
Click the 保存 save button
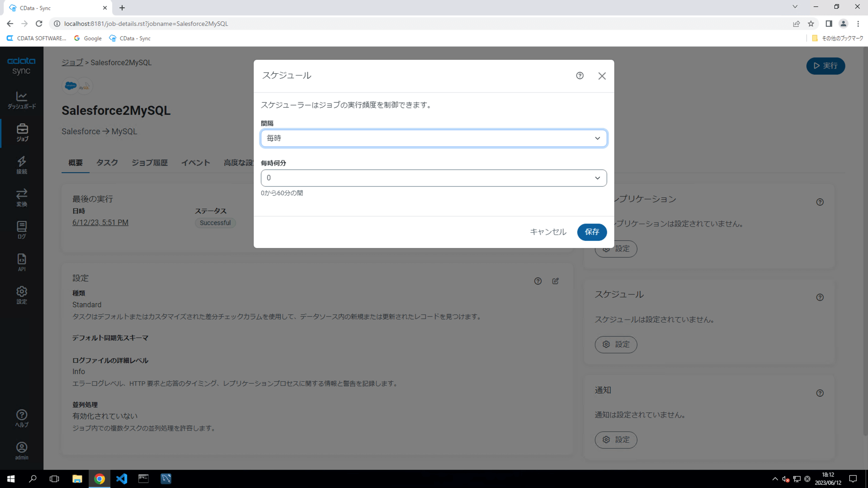592,232
